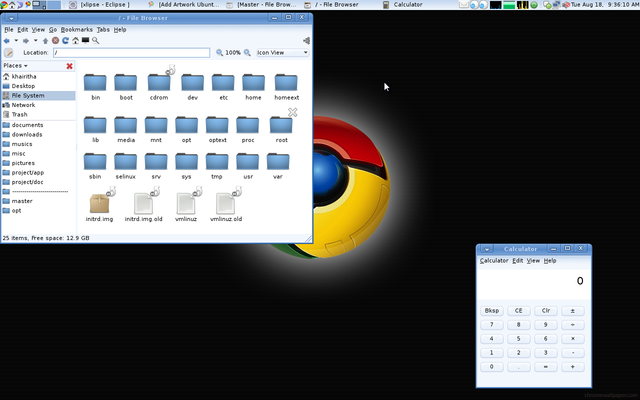This screenshot has width=640, height=400.
Task: Select the home folder icon
Action: (x=253, y=87)
